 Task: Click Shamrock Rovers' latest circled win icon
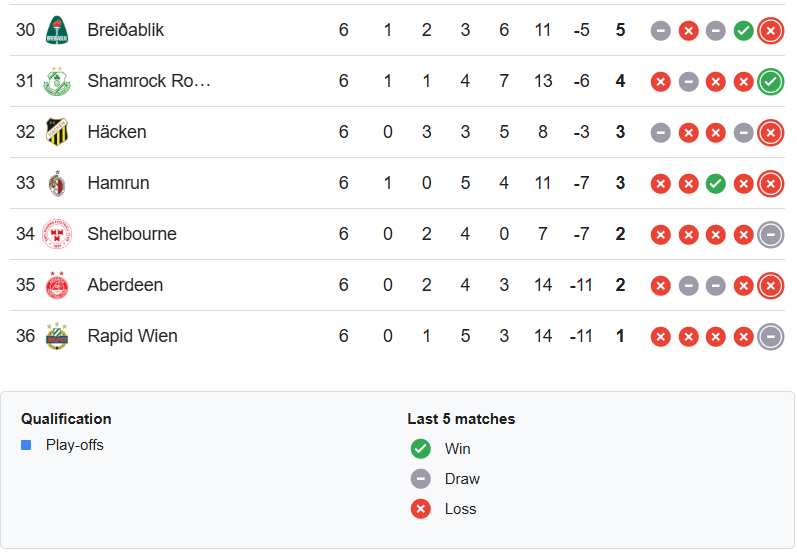tap(770, 81)
